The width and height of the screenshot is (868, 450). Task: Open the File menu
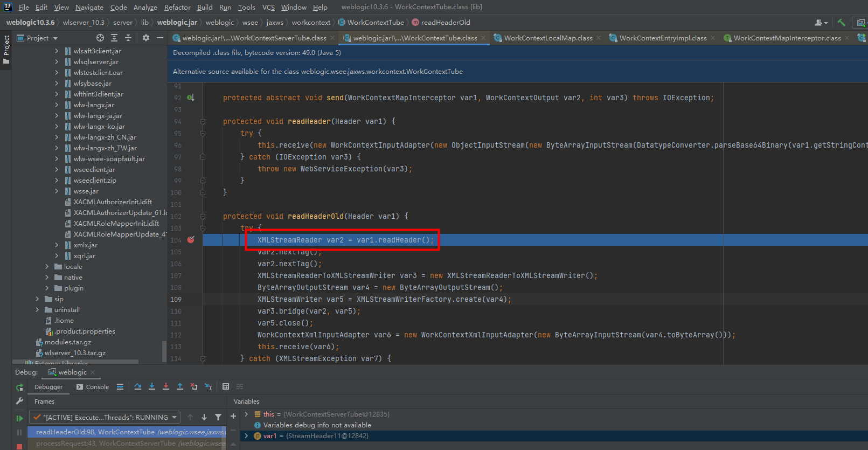[24, 7]
